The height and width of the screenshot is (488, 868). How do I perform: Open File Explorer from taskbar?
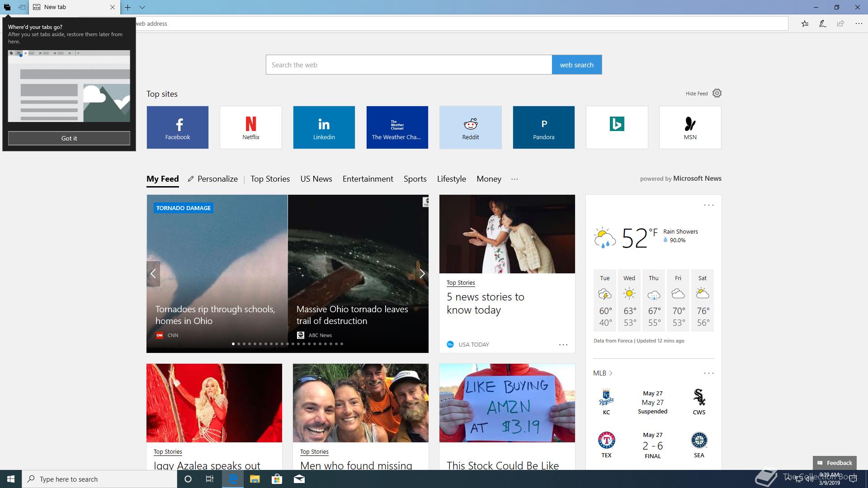click(255, 479)
